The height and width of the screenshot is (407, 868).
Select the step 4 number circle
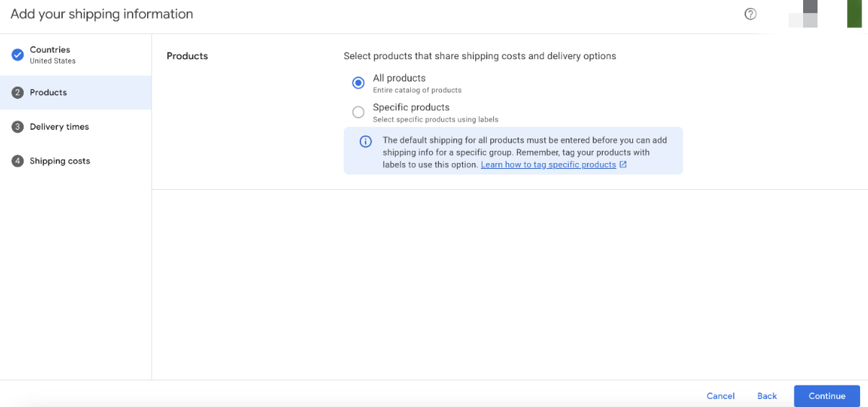[18, 161]
